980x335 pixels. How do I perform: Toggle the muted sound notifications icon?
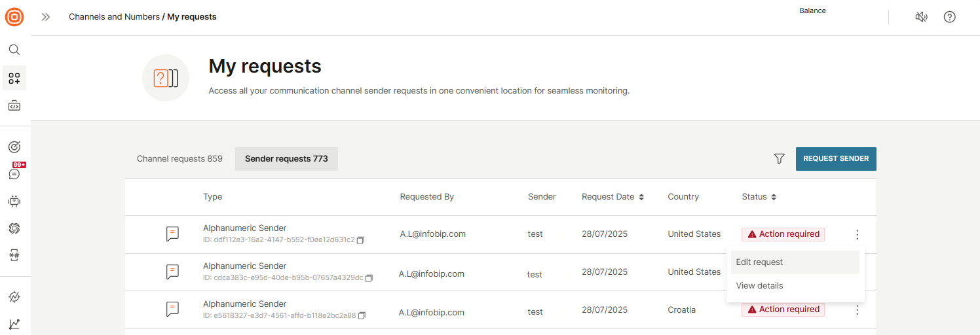pyautogui.click(x=921, y=17)
